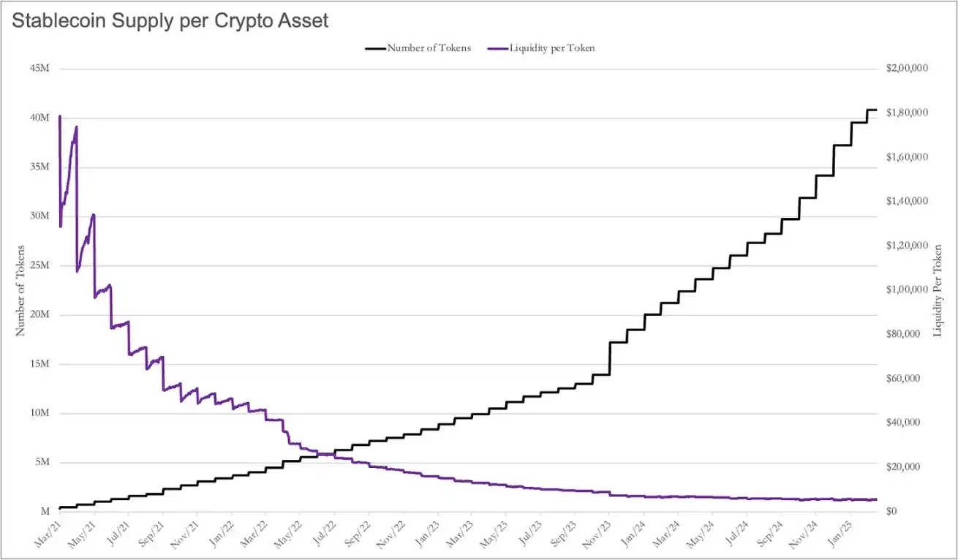Select the Sep/21 x-axis label
Image resolution: width=958 pixels, height=560 pixels.
[149, 531]
